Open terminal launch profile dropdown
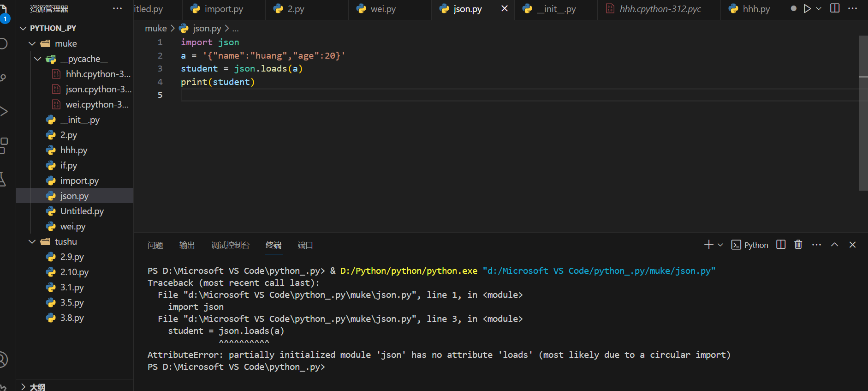The height and width of the screenshot is (391, 868). click(x=720, y=245)
